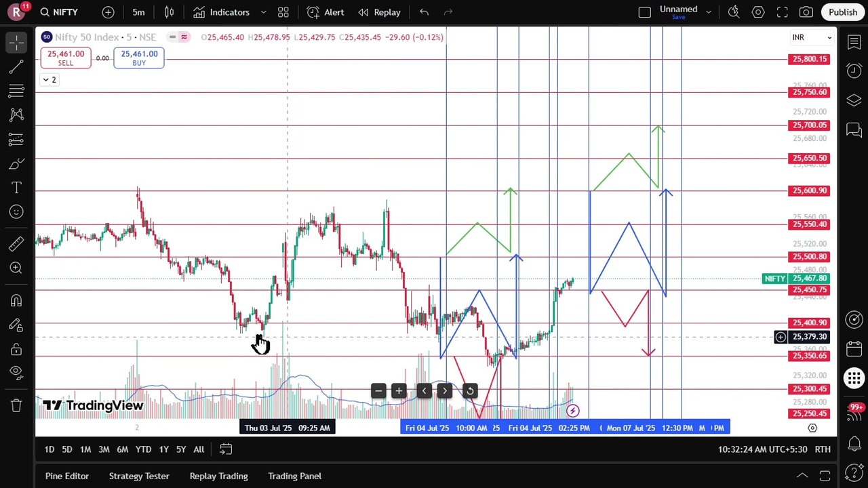868x488 pixels.
Task: Change the candlestick chart style
Action: coord(170,12)
